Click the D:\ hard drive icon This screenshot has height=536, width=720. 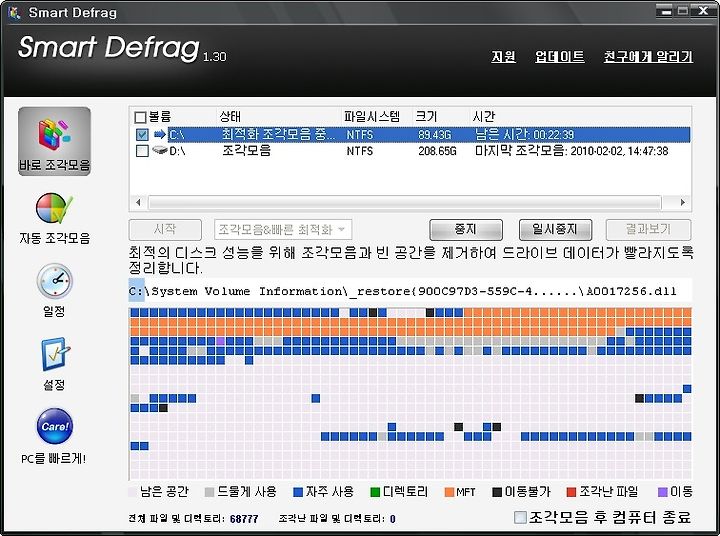[x=159, y=150]
